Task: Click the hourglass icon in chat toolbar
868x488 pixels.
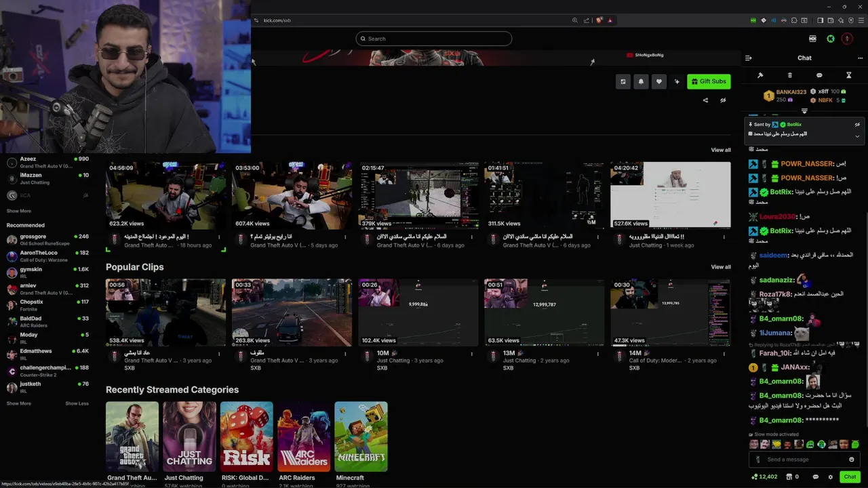Action: point(848,75)
